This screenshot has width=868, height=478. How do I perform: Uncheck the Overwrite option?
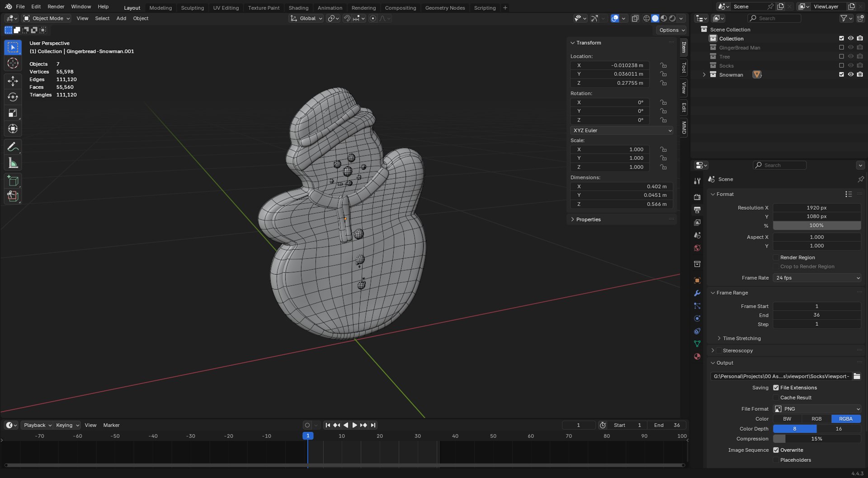click(776, 450)
